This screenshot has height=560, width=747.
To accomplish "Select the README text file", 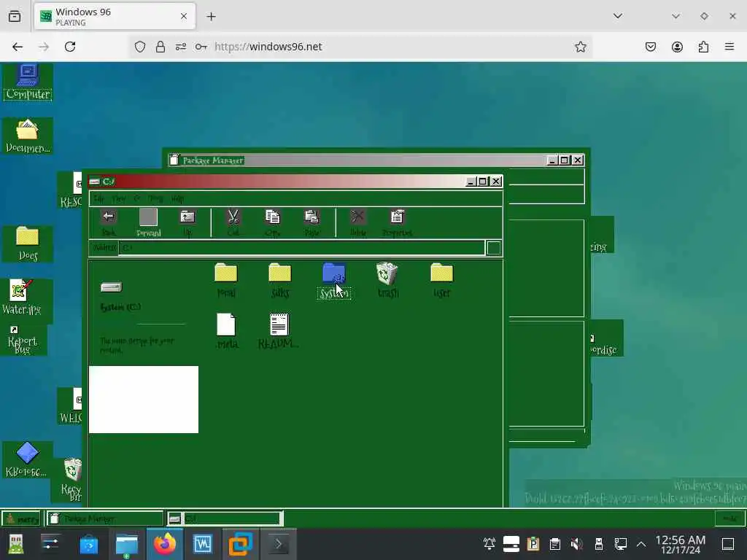I will tap(279, 331).
